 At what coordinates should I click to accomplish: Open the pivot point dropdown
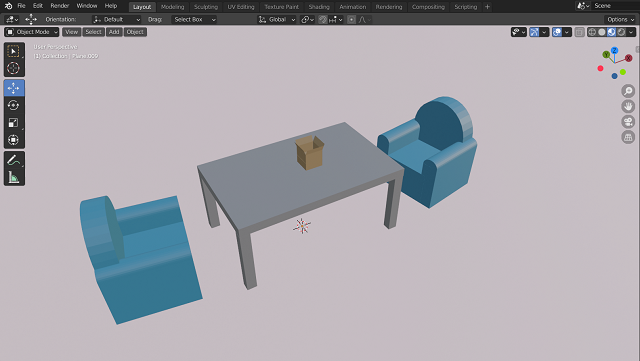point(307,19)
